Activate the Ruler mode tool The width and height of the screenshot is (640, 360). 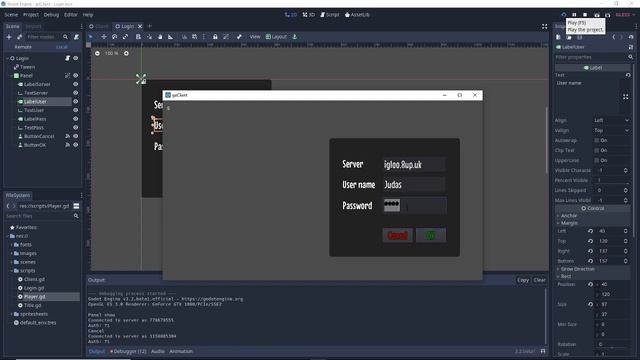click(x=171, y=37)
